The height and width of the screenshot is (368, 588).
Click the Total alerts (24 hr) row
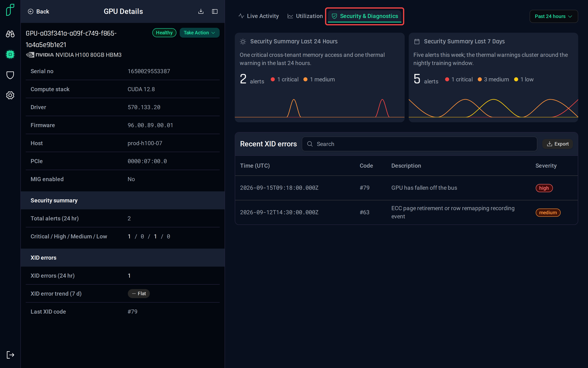coord(123,218)
